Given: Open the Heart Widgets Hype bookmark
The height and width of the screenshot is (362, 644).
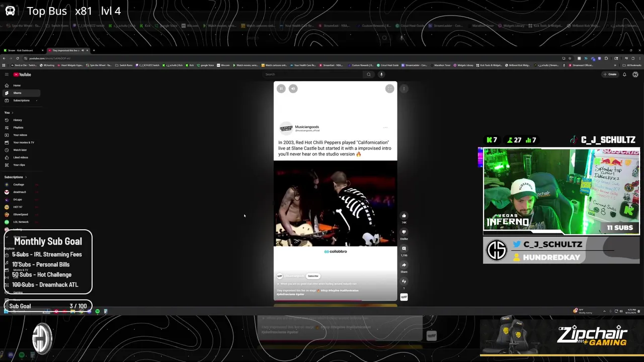Looking at the screenshot, I should (70, 65).
